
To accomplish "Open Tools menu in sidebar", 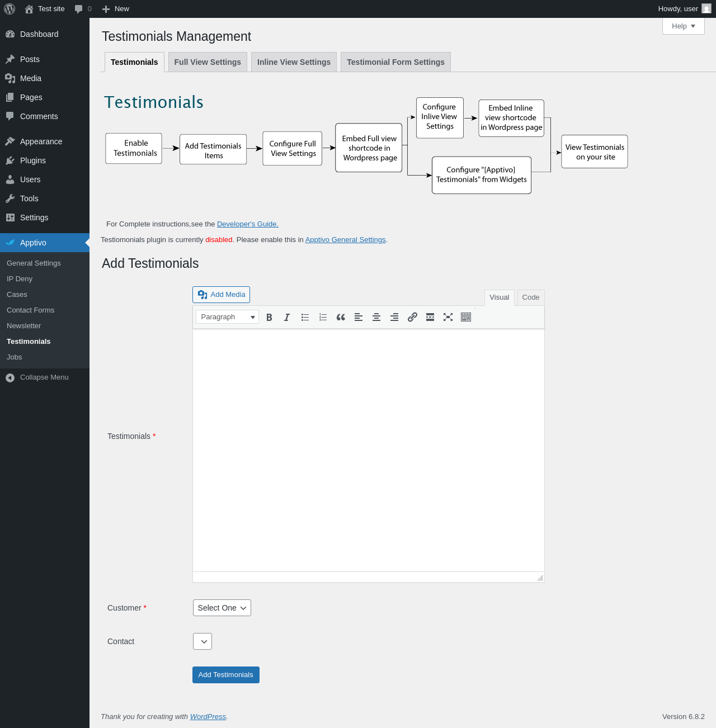I will 45,198.
